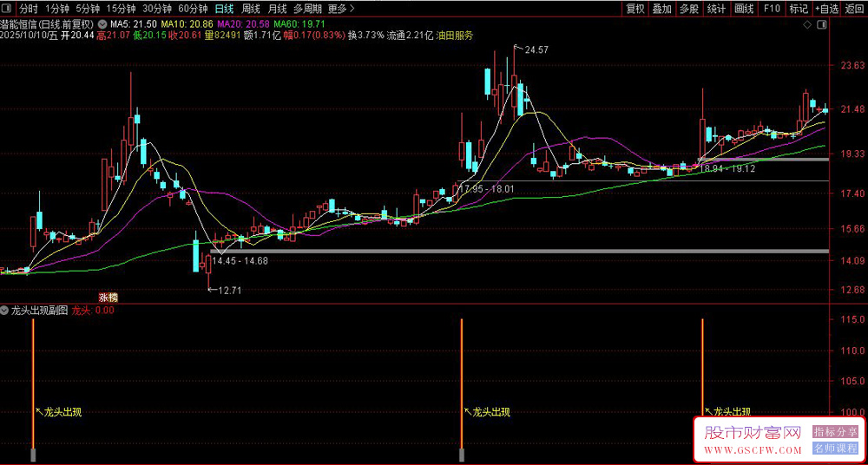This screenshot has height=465, width=868.
Task: Open the 更多 periods expander
Action: (341, 9)
